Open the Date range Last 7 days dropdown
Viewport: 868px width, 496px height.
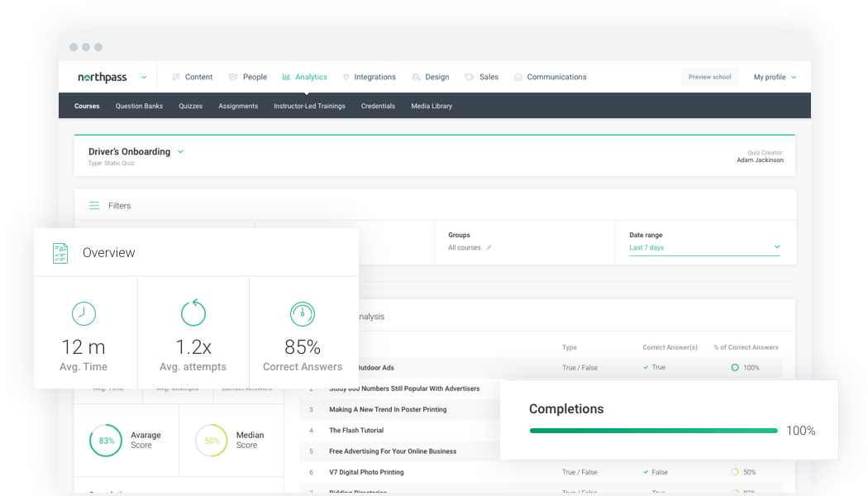[x=704, y=247]
